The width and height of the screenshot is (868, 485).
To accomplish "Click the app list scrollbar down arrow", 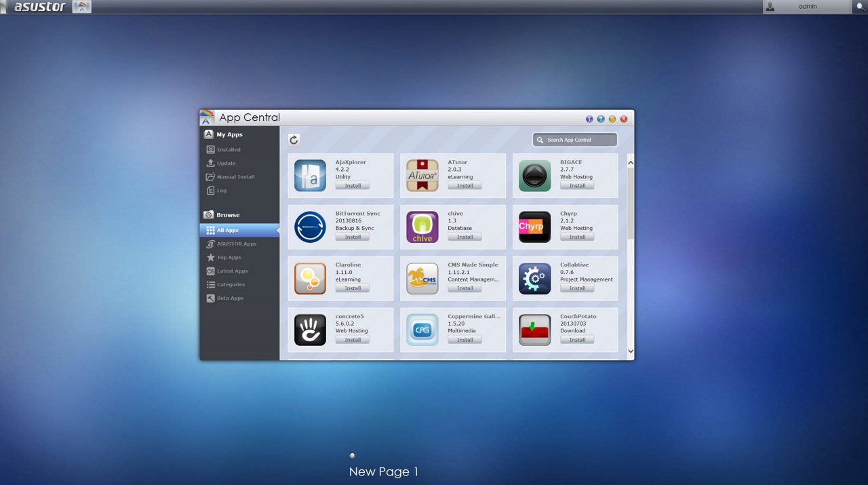I will [630, 351].
